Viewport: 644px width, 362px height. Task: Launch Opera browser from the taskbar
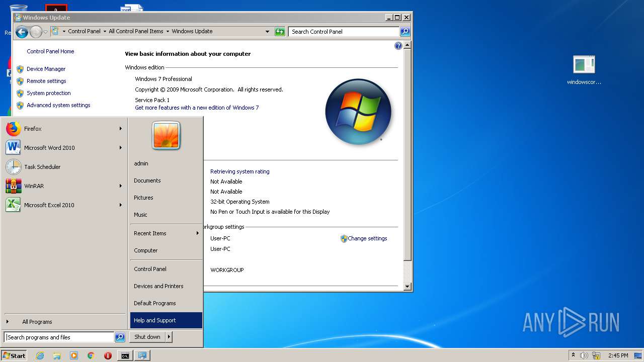[x=108, y=355]
